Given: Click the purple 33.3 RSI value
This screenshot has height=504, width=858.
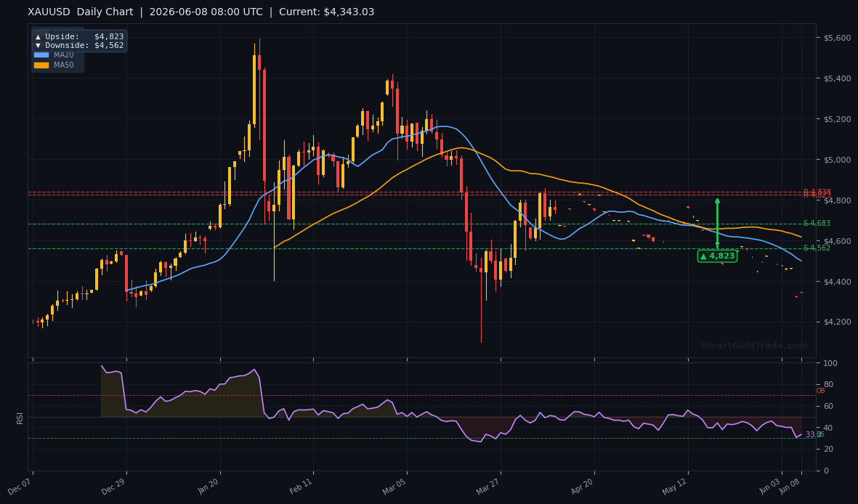Looking at the screenshot, I should (812, 435).
